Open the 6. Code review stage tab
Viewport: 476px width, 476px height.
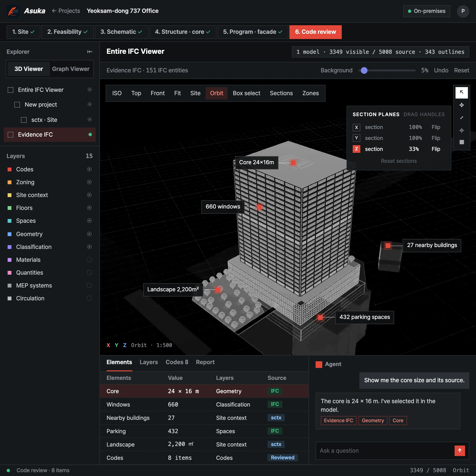click(x=315, y=32)
